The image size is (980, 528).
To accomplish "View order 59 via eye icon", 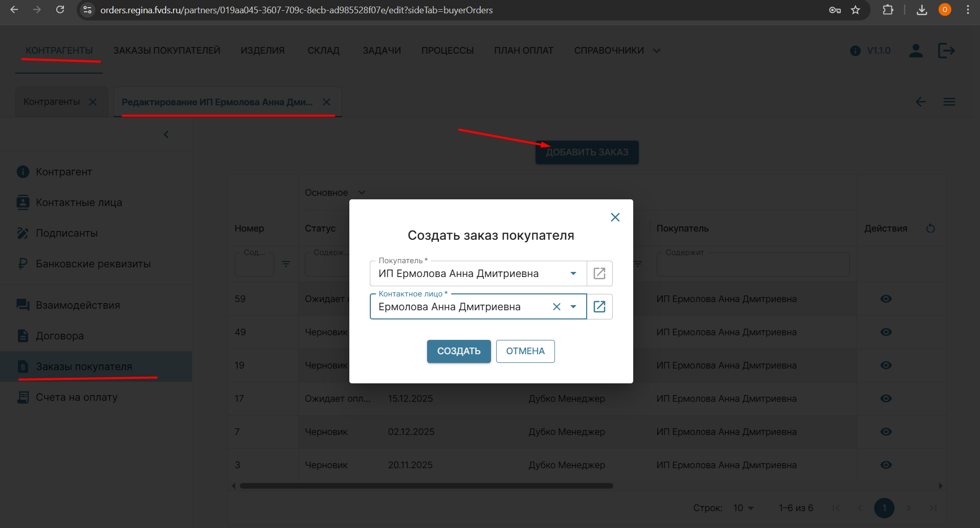I will (x=886, y=299).
